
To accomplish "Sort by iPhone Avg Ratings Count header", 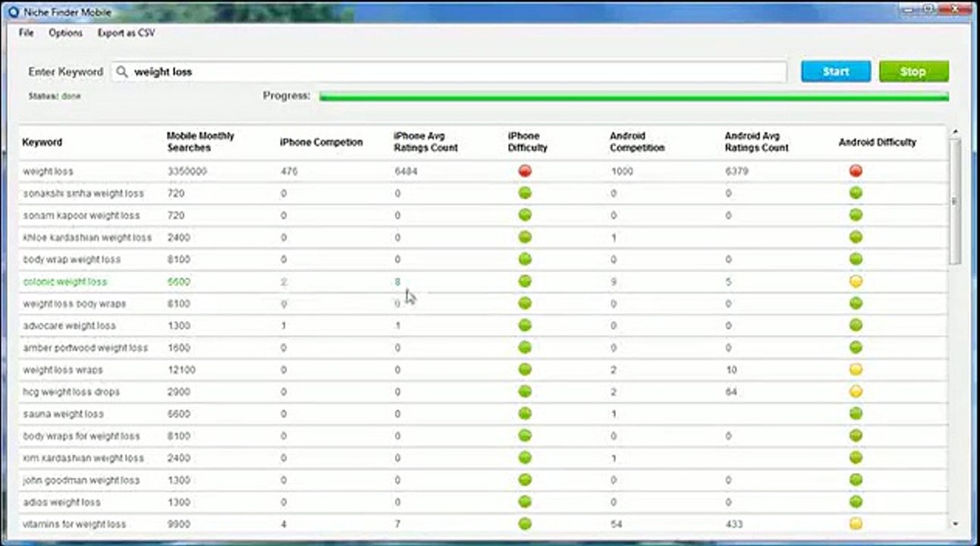I will (x=426, y=142).
